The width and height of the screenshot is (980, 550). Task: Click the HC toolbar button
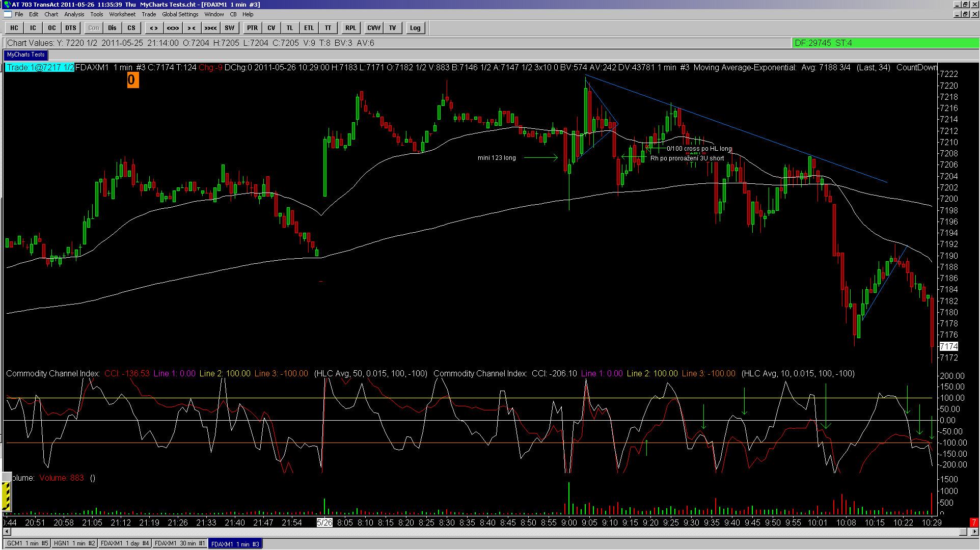14,28
